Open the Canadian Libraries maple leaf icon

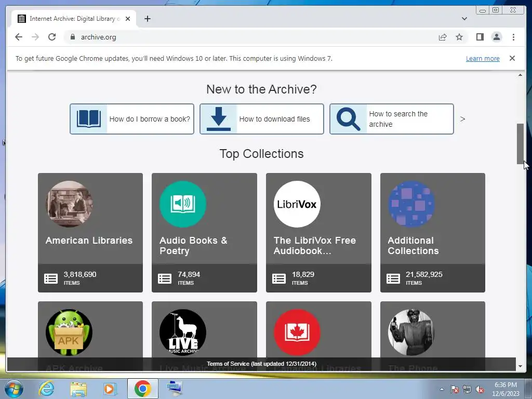pyautogui.click(x=297, y=332)
